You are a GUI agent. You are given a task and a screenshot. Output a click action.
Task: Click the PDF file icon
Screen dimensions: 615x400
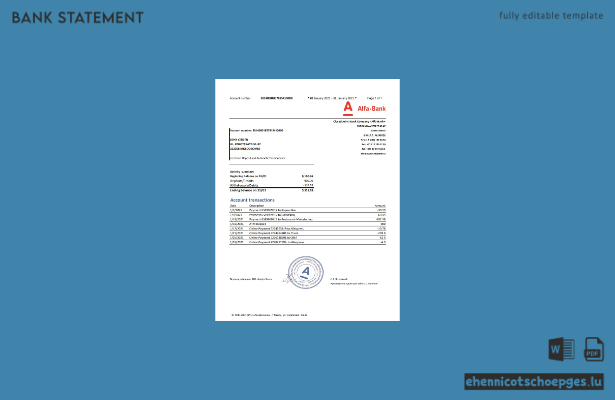tap(594, 349)
